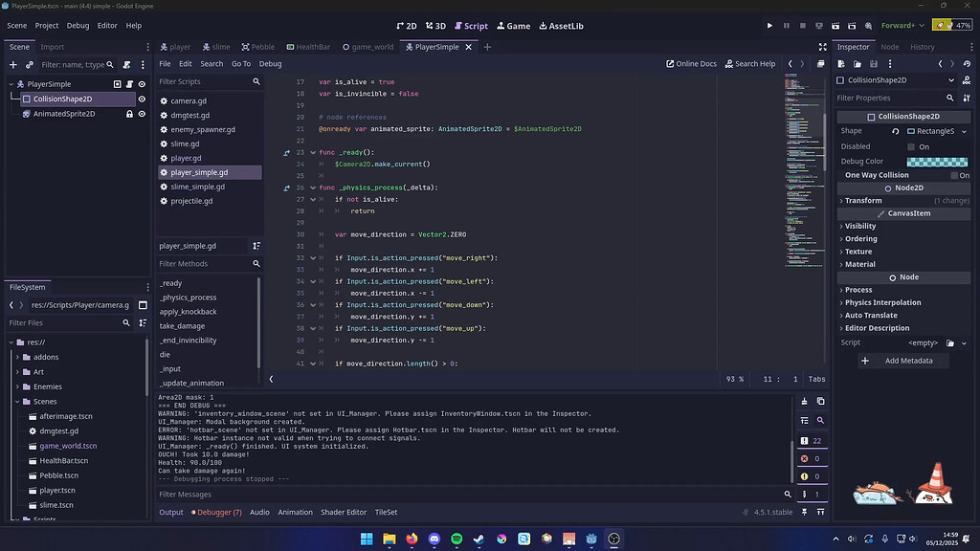Open Discord from the taskbar
980x551 pixels.
434,539
